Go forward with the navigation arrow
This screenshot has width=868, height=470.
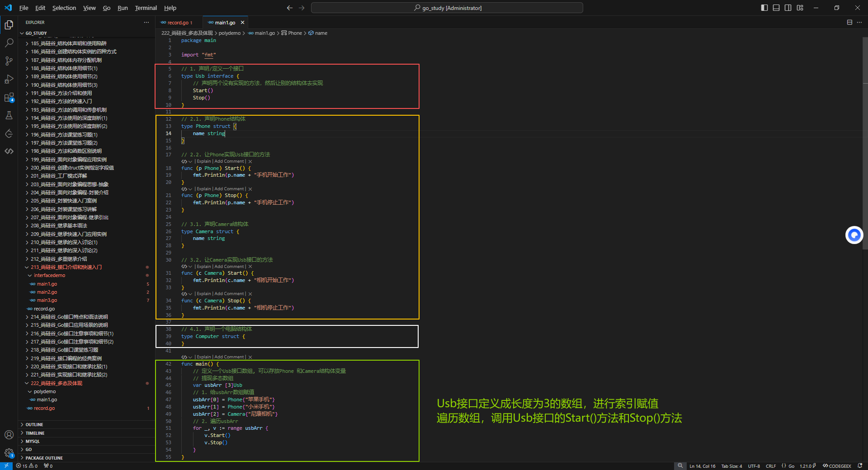click(302, 8)
